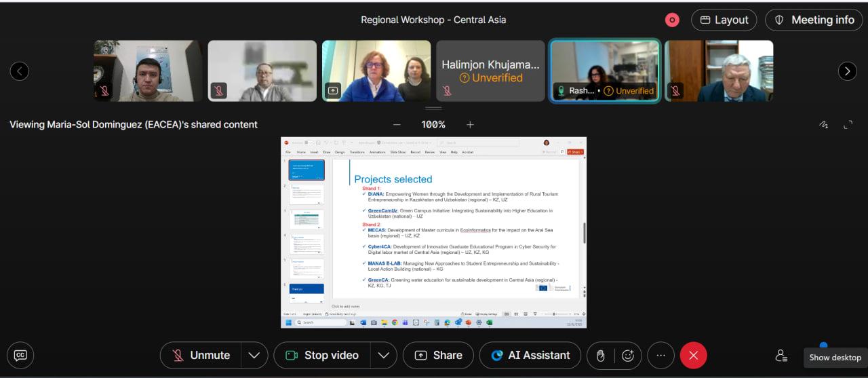
Task: Open the Layout options
Action: click(x=724, y=20)
